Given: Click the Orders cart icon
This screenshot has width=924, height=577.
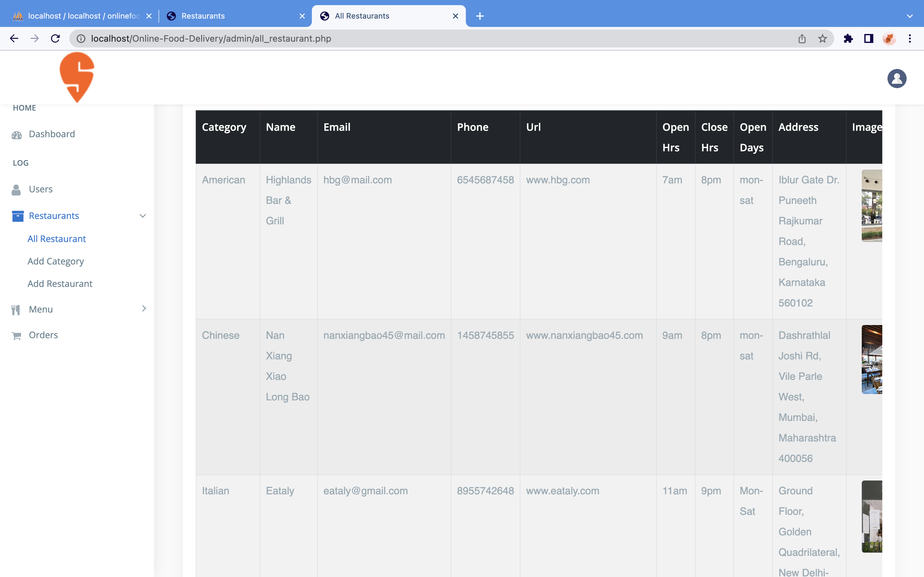Looking at the screenshot, I should (16, 336).
